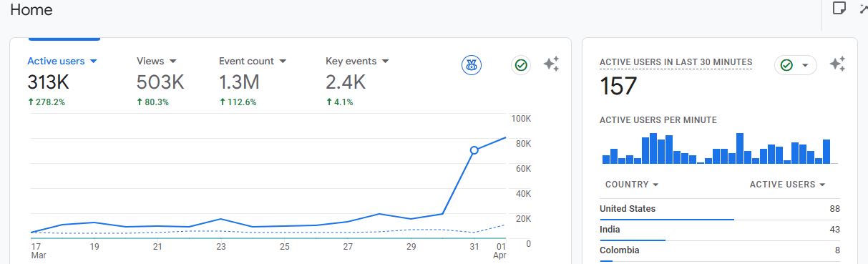Select the India country row
Image resolution: width=868 pixels, height=264 pixels.
(720, 230)
